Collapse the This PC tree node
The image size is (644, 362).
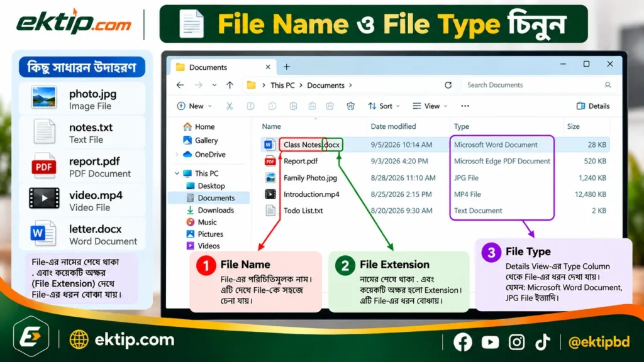(177, 173)
